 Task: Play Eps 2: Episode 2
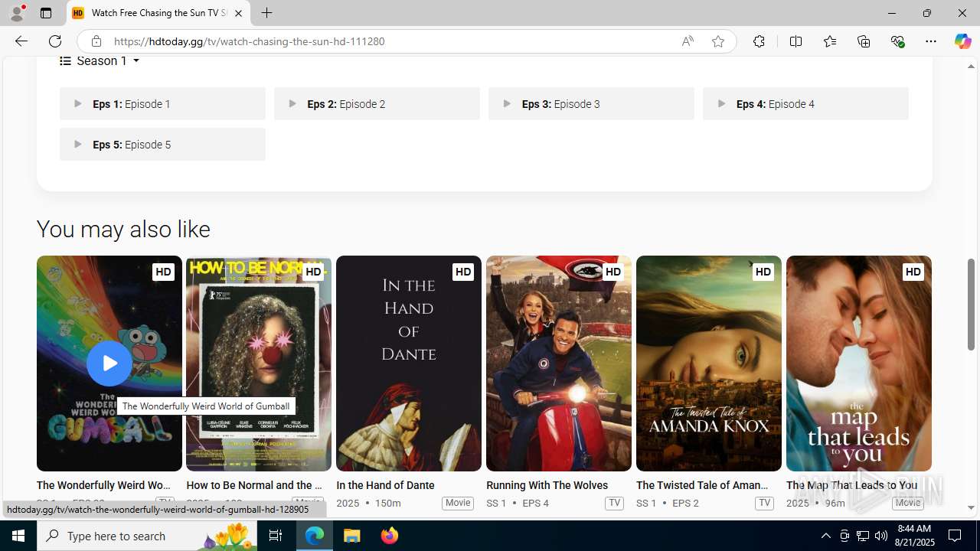click(377, 103)
